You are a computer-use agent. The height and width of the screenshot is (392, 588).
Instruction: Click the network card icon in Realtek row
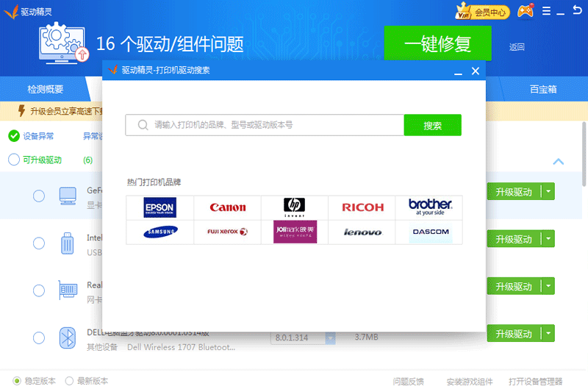click(x=68, y=291)
